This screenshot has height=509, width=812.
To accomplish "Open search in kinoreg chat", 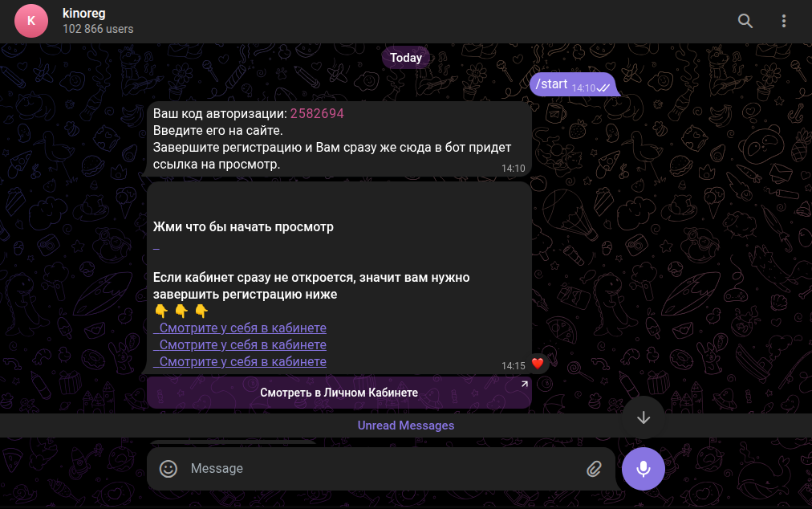I will tap(745, 21).
